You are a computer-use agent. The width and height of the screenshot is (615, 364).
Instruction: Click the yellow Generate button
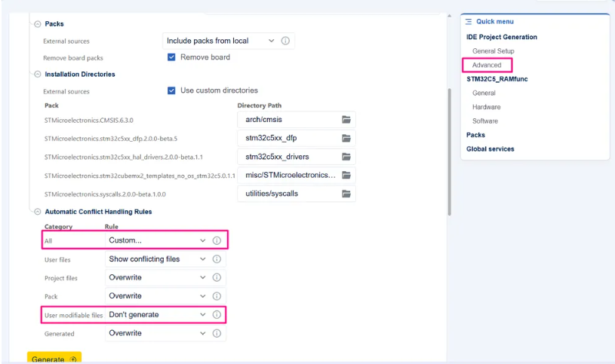(x=54, y=358)
